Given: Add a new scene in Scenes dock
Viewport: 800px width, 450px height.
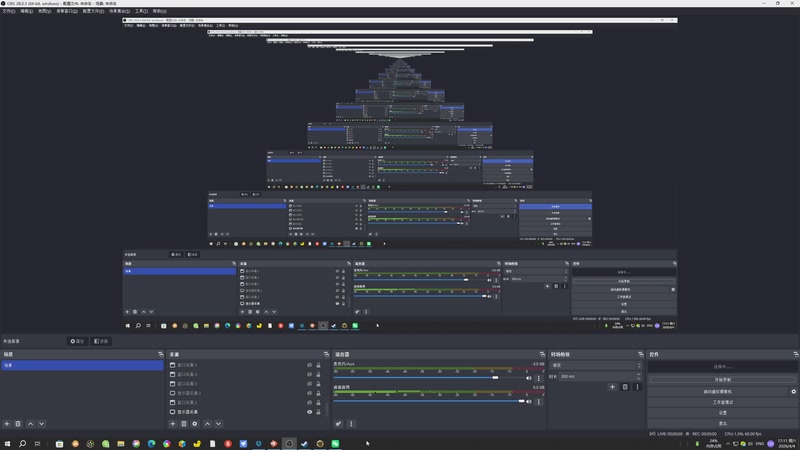Looking at the screenshot, I should [7, 423].
